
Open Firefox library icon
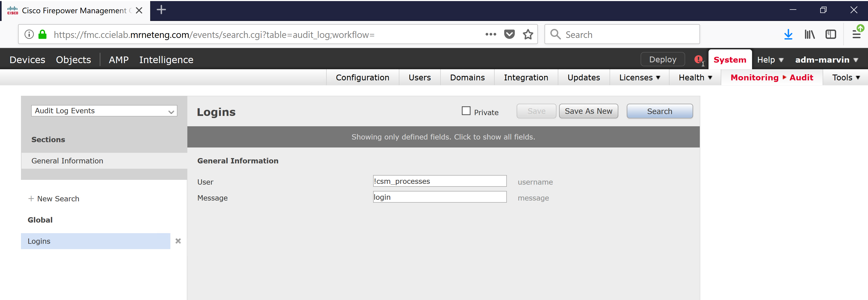click(x=809, y=34)
